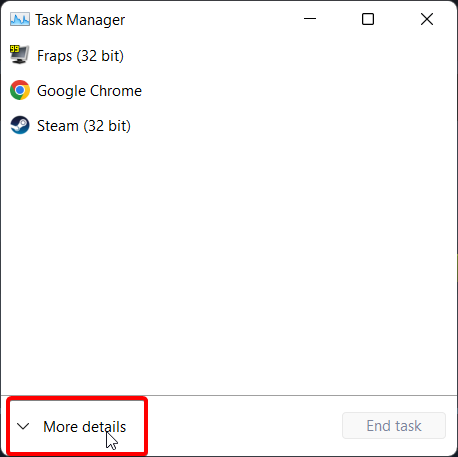
Task: Click footer space left of End task
Action: click(x=243, y=426)
